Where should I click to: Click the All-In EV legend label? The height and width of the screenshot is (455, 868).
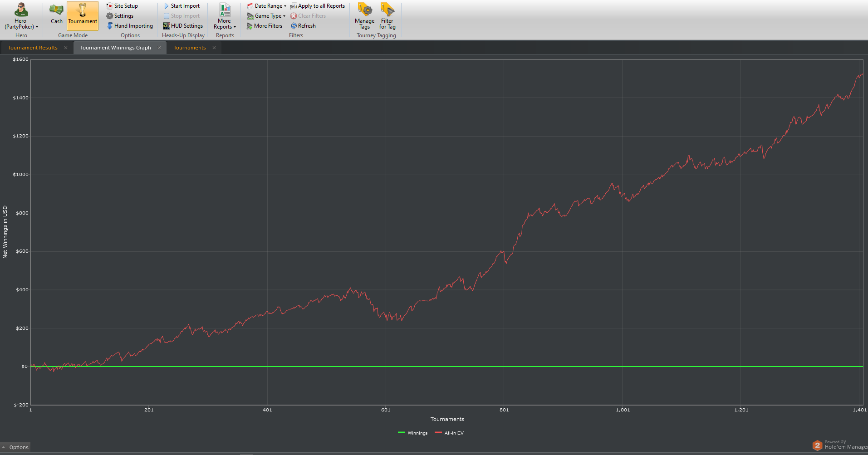(x=454, y=433)
